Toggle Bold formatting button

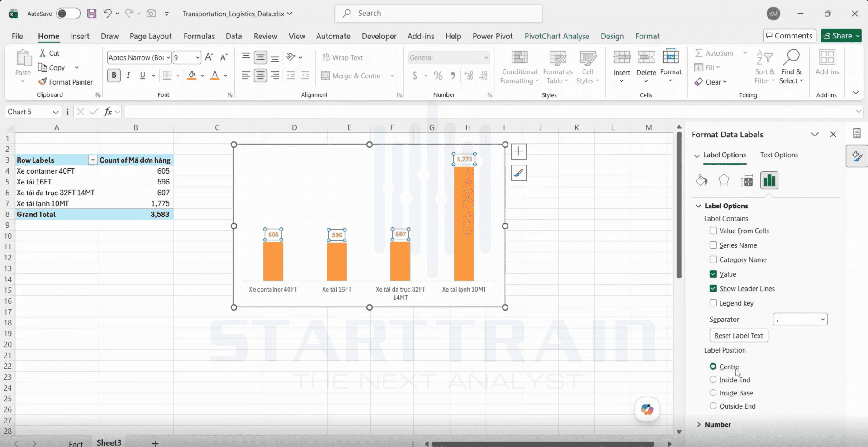pos(114,75)
